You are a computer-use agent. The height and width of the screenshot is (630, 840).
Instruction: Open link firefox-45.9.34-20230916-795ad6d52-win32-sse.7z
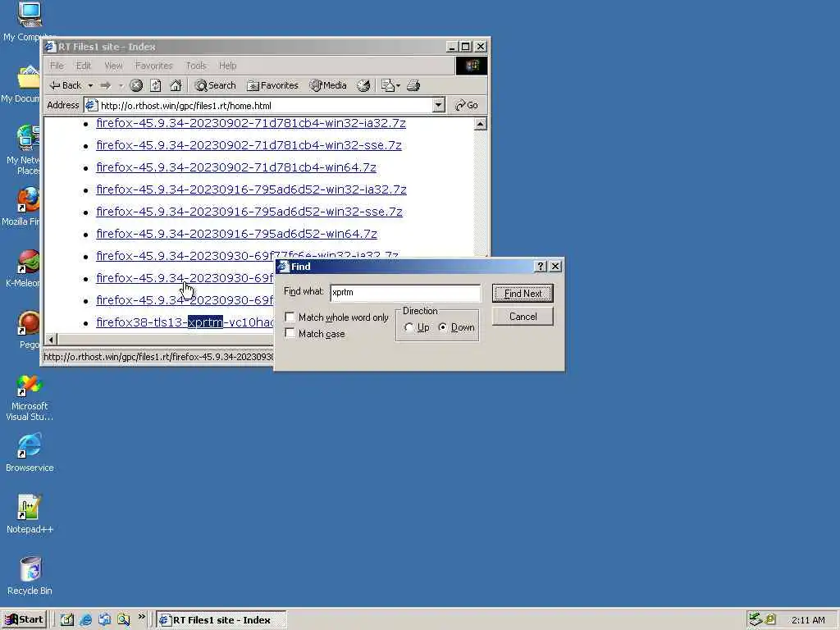click(x=249, y=212)
